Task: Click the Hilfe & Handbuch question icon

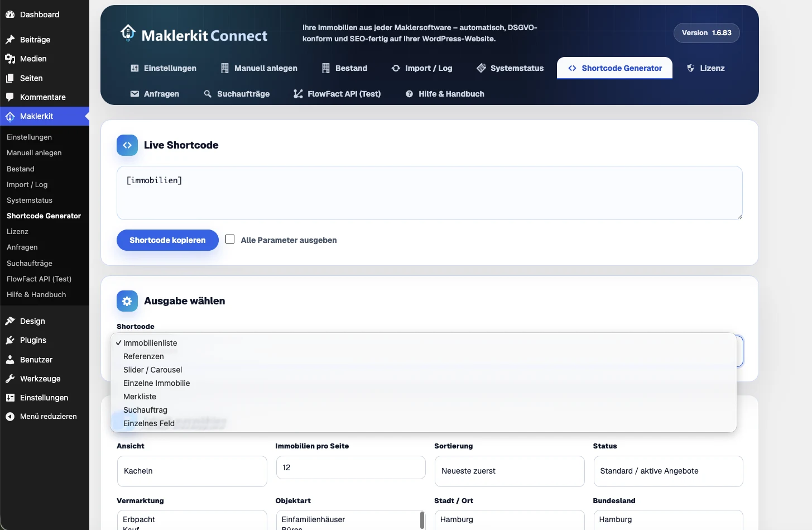Action: coord(409,94)
